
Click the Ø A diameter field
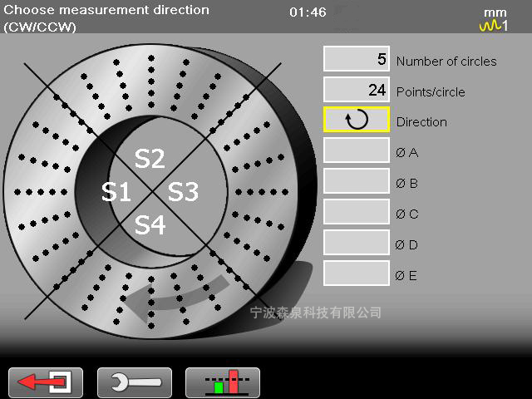(x=357, y=150)
